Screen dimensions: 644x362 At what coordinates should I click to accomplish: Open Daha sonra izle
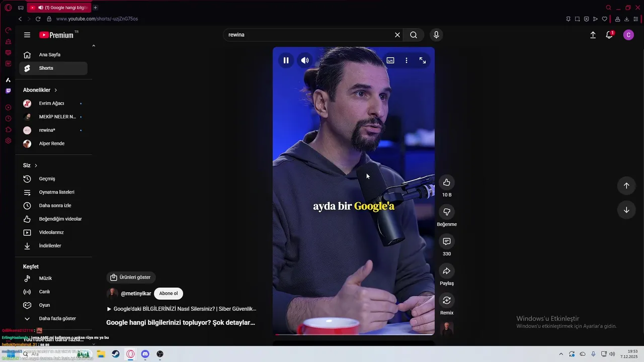(x=53, y=206)
